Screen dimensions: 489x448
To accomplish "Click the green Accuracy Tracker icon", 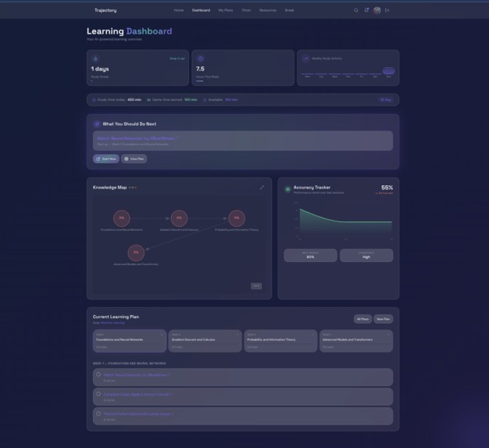I will point(287,189).
